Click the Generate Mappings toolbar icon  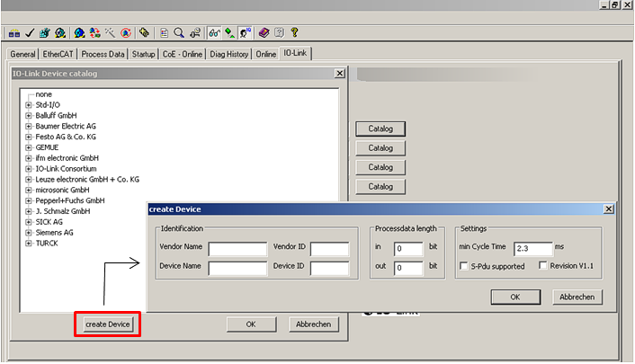(14, 32)
